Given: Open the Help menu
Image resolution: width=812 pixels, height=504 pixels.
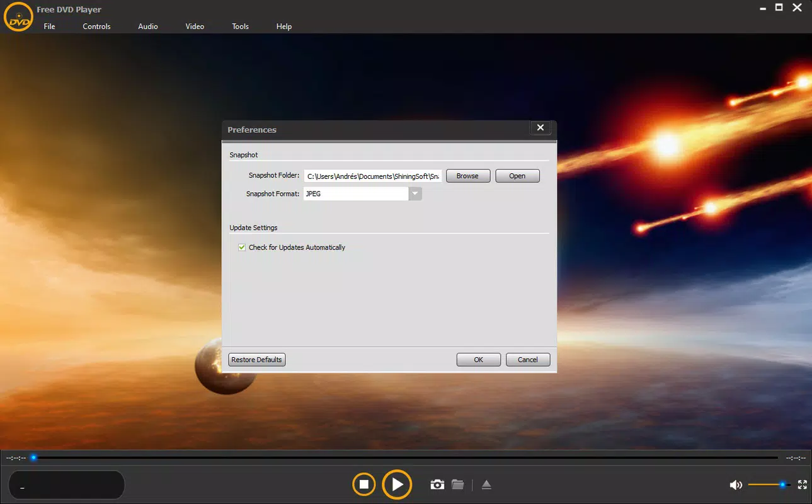Looking at the screenshot, I should click(284, 26).
